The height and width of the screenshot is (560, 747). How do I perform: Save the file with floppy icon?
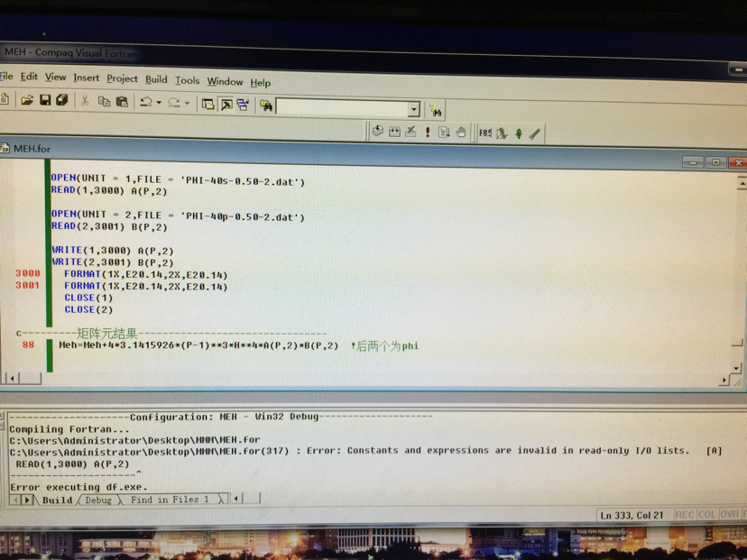[x=45, y=100]
